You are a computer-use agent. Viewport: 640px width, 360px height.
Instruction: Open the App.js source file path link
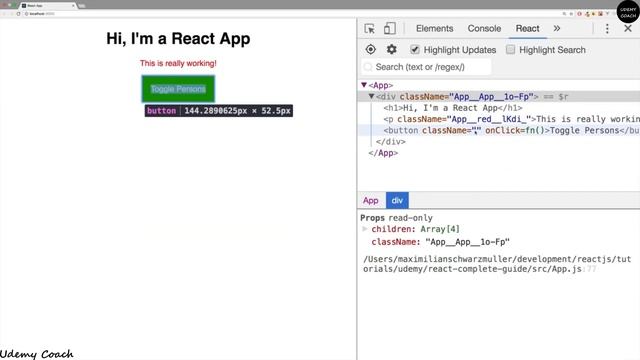pyautogui.click(x=497, y=264)
